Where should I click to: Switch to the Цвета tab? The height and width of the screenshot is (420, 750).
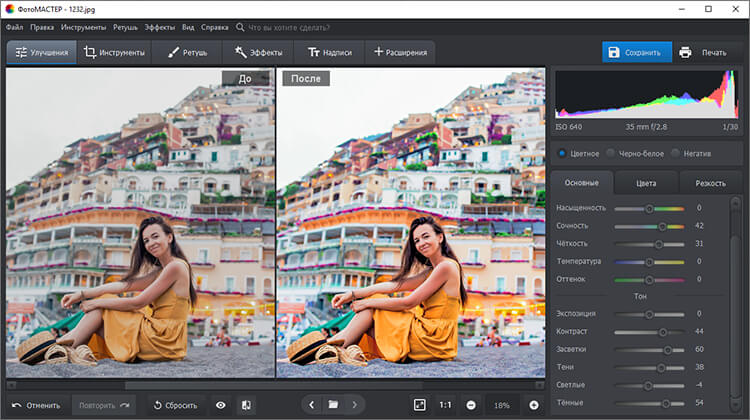click(646, 183)
